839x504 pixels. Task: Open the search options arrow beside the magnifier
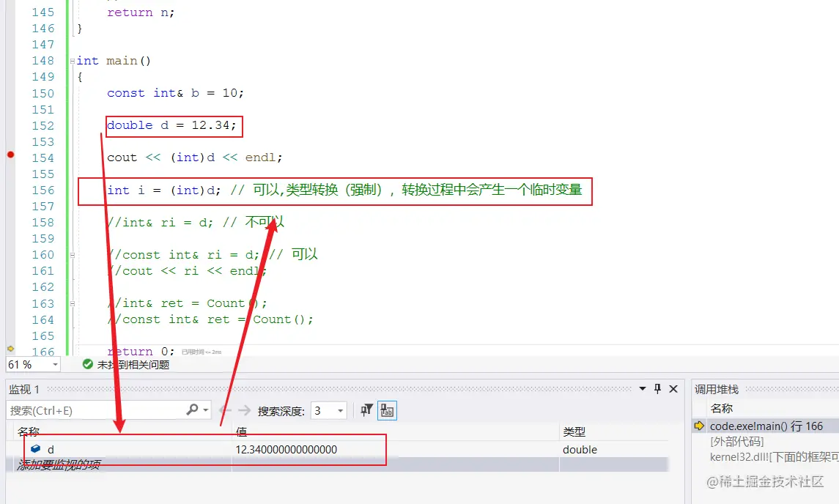[x=205, y=410]
